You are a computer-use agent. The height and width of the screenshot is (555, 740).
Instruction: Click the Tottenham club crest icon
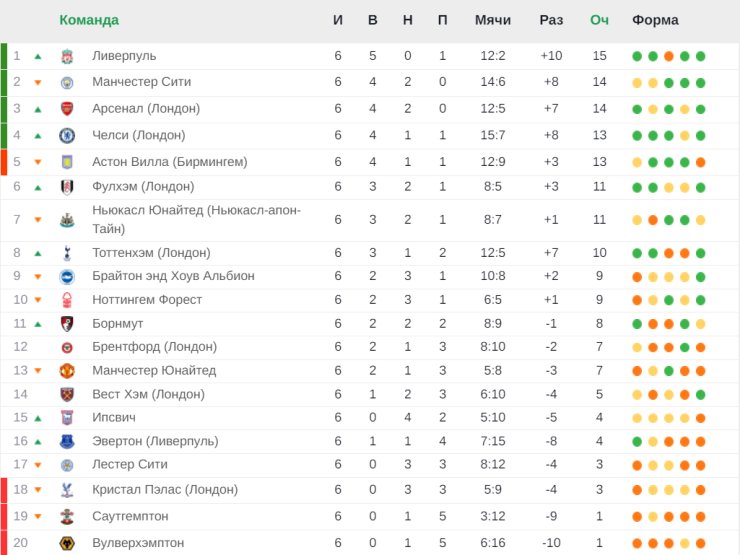pyautogui.click(x=67, y=253)
